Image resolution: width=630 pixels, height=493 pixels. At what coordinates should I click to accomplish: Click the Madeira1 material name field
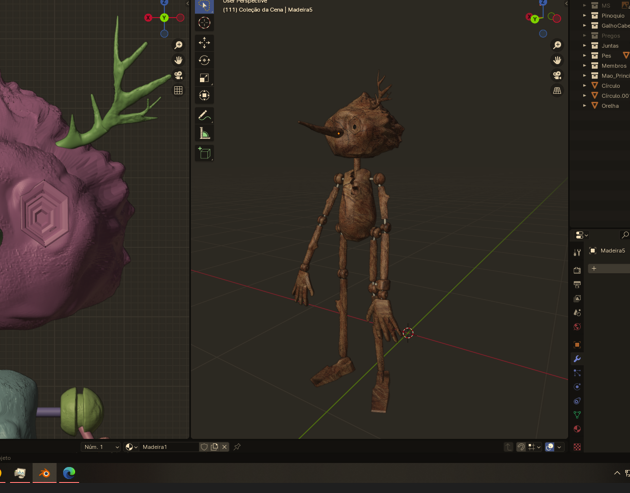coord(169,447)
